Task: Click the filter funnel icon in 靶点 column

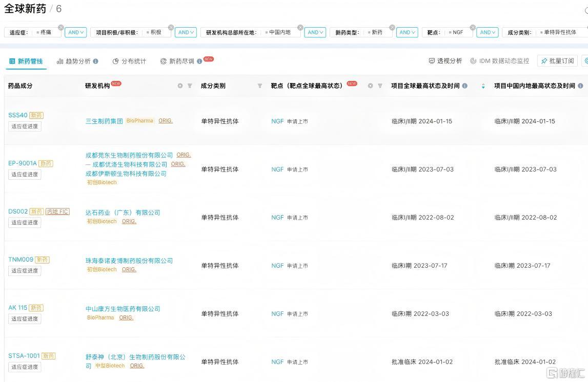Action: coord(380,86)
